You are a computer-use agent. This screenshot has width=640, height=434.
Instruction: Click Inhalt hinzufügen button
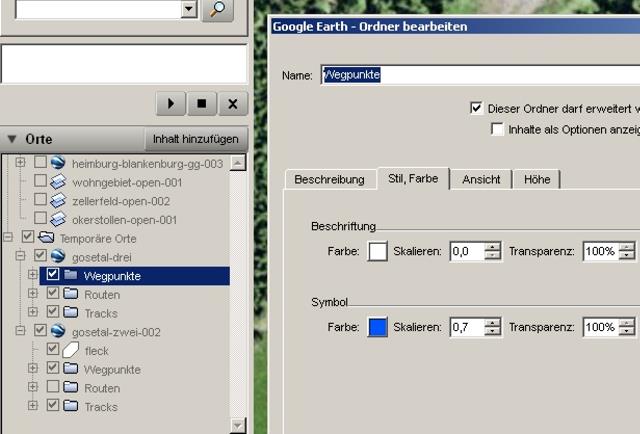(x=196, y=139)
